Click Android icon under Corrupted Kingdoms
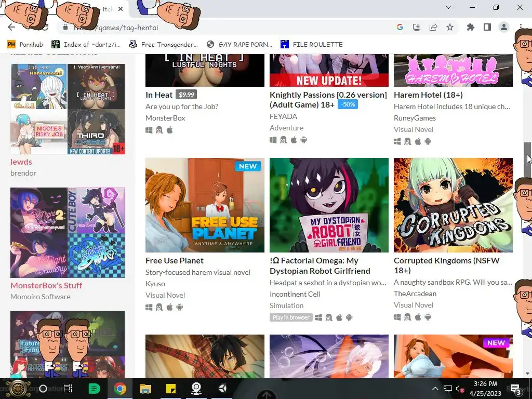 coord(428,317)
